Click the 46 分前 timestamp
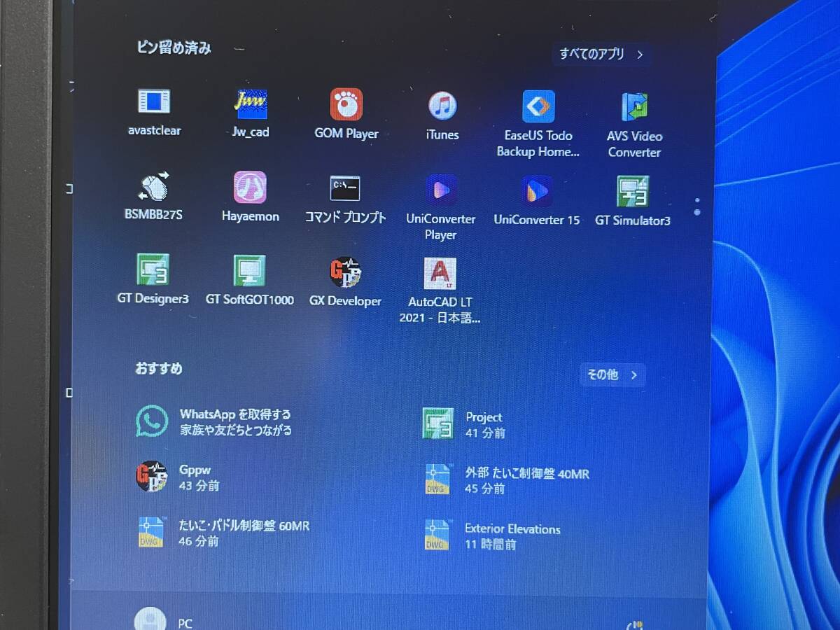Image resolution: width=840 pixels, height=630 pixels. point(199,541)
